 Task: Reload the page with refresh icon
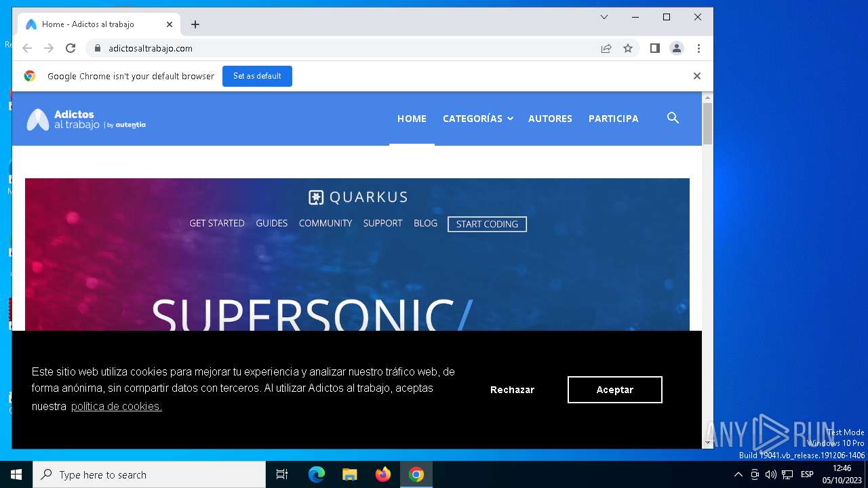point(71,48)
